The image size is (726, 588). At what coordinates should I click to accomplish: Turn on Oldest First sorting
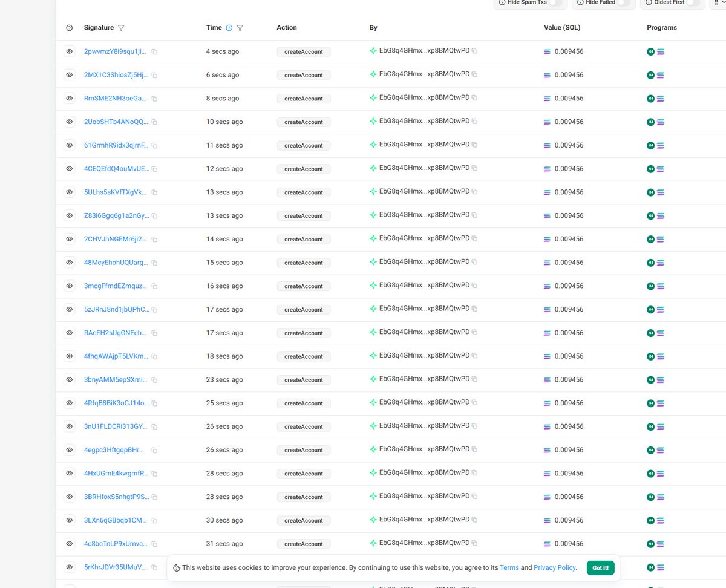tap(693, 2)
